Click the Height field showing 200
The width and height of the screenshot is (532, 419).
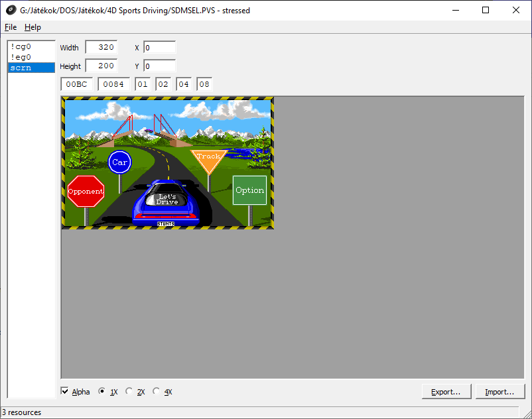101,66
